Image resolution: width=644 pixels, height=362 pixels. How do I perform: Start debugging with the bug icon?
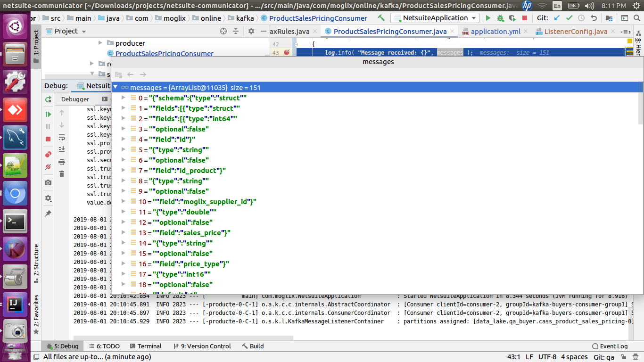coord(500,18)
